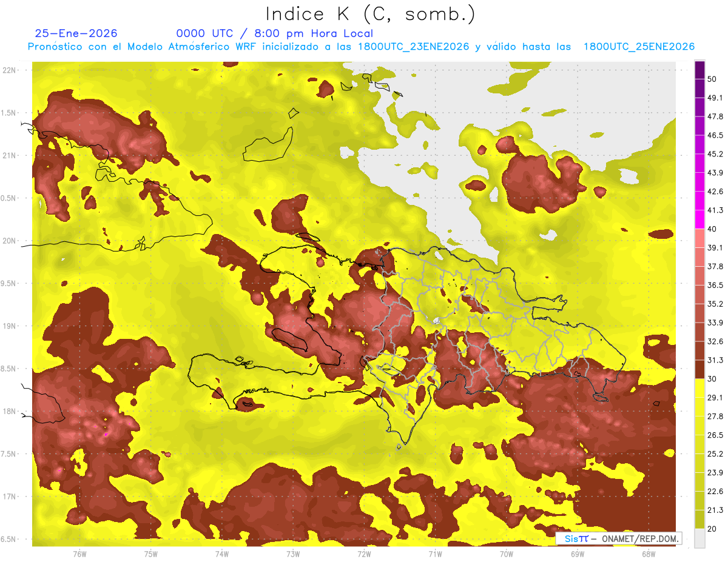
Task: Click the '7.5N' latitude label
Action: pyautogui.click(x=10, y=454)
